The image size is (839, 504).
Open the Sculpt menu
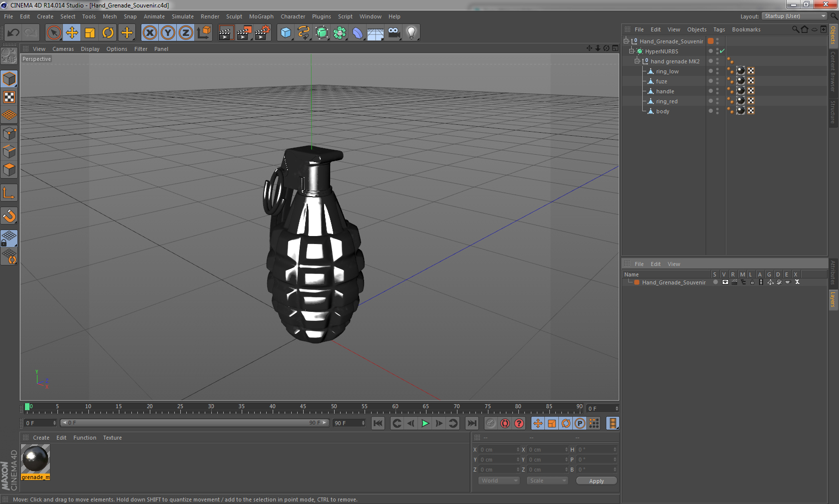[234, 16]
